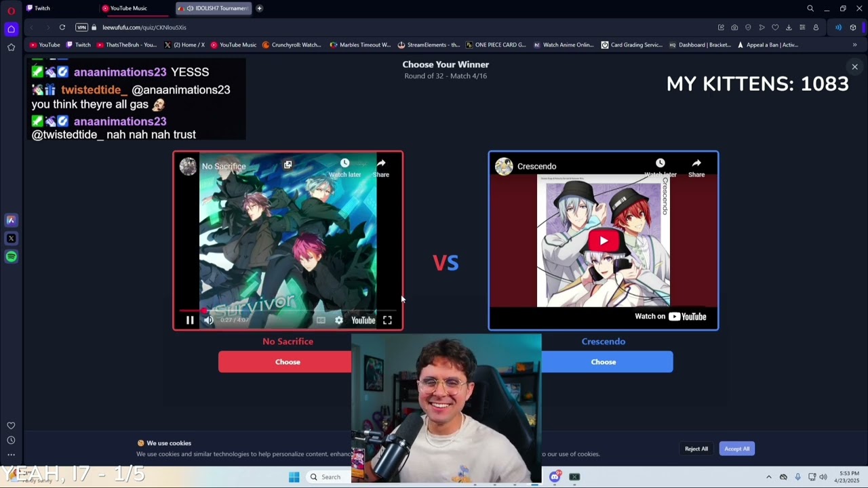Mute the No Sacrifice video volume
The image size is (868, 488).
(209, 320)
